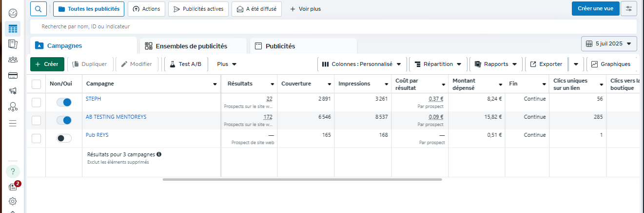
Task: Turn off the STEPH campaign toggle
Action: 64,102
